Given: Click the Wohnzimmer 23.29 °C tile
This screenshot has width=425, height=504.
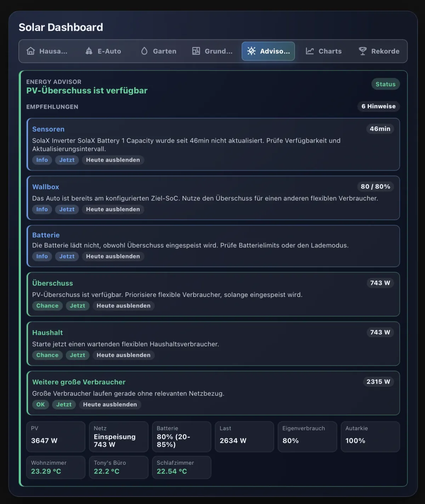Looking at the screenshot, I should coord(56,467).
